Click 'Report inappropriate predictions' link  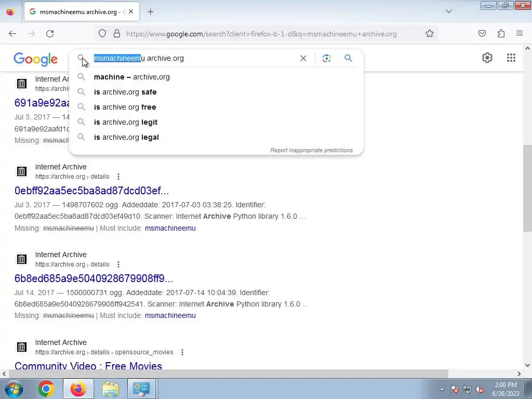312,150
